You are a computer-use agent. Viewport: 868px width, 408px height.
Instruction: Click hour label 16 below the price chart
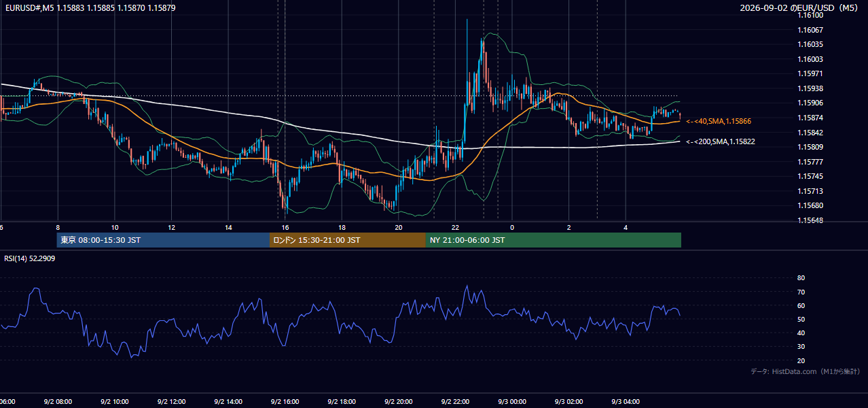(285, 227)
